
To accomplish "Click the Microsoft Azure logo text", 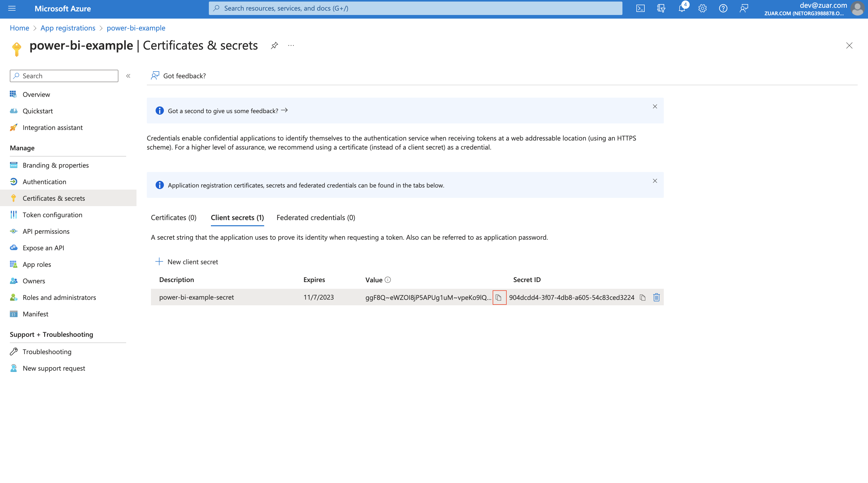I will tap(63, 9).
